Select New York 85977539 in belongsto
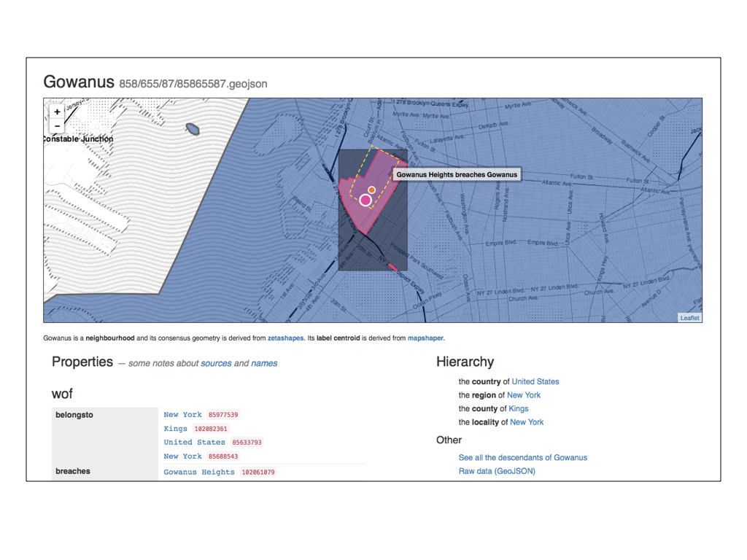Viewport: 747px width, 560px height. click(x=182, y=415)
